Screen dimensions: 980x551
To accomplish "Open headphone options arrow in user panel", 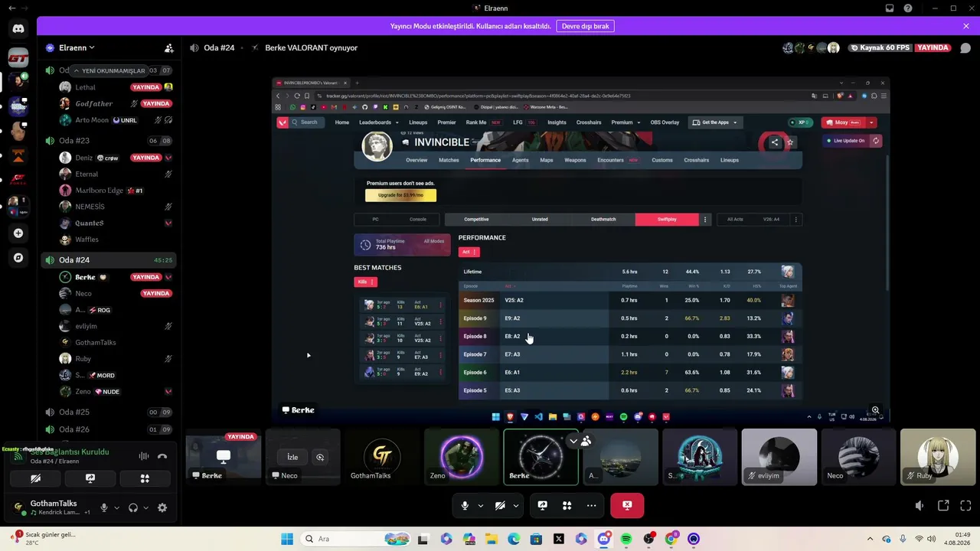I will 145,507.
